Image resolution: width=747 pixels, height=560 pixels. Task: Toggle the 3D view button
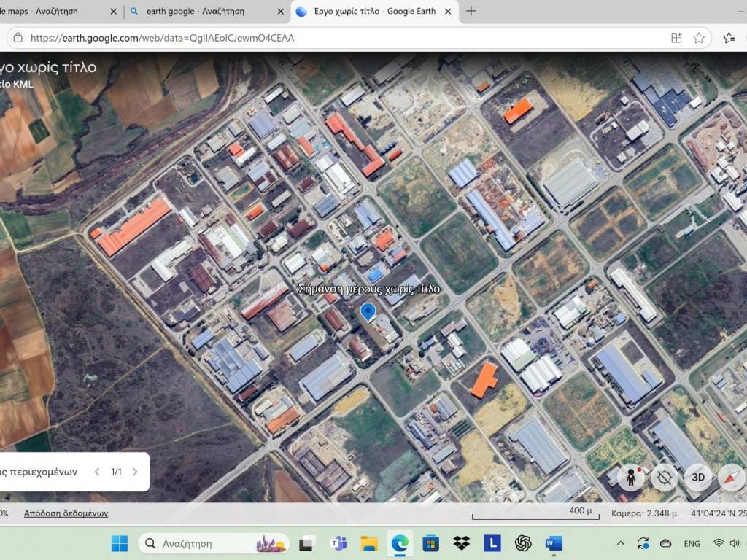click(697, 478)
